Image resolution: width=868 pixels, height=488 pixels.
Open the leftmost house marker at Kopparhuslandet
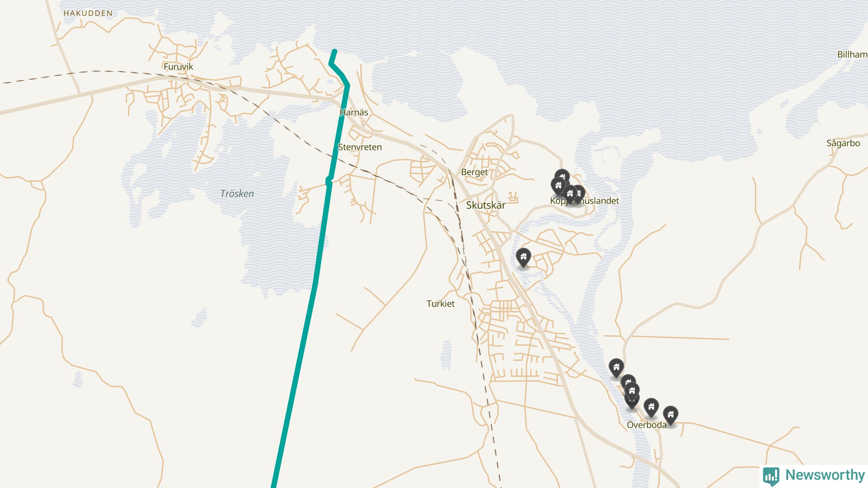pyautogui.click(x=558, y=186)
